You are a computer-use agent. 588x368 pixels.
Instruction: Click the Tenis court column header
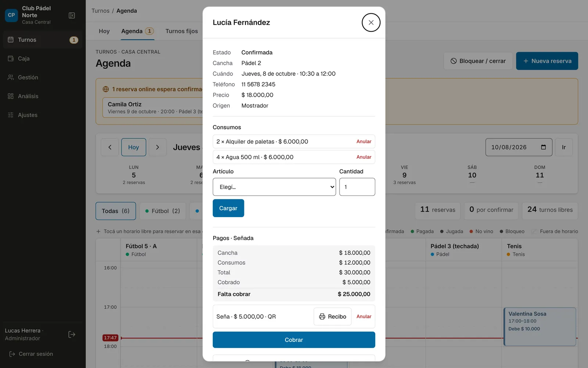[x=539, y=250]
